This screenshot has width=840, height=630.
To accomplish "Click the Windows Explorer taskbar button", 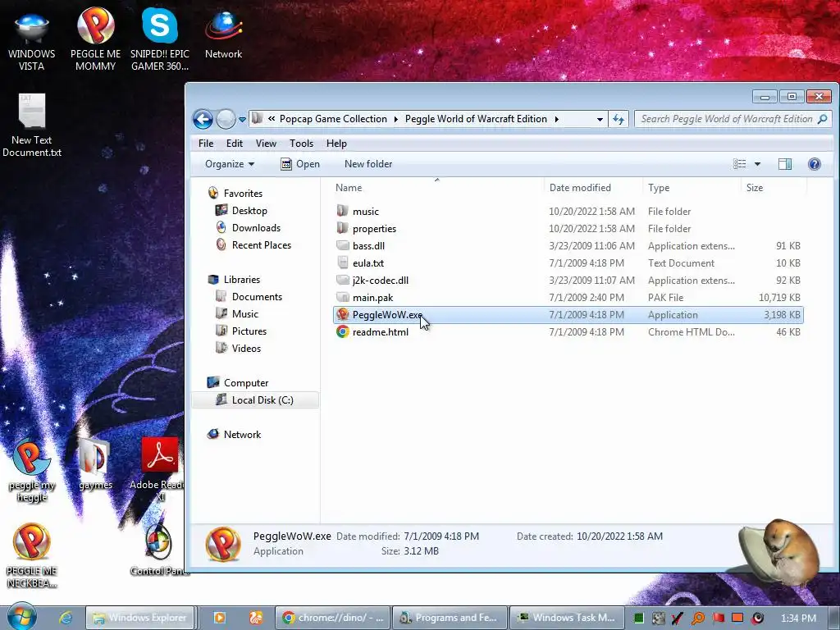I will 141,618.
